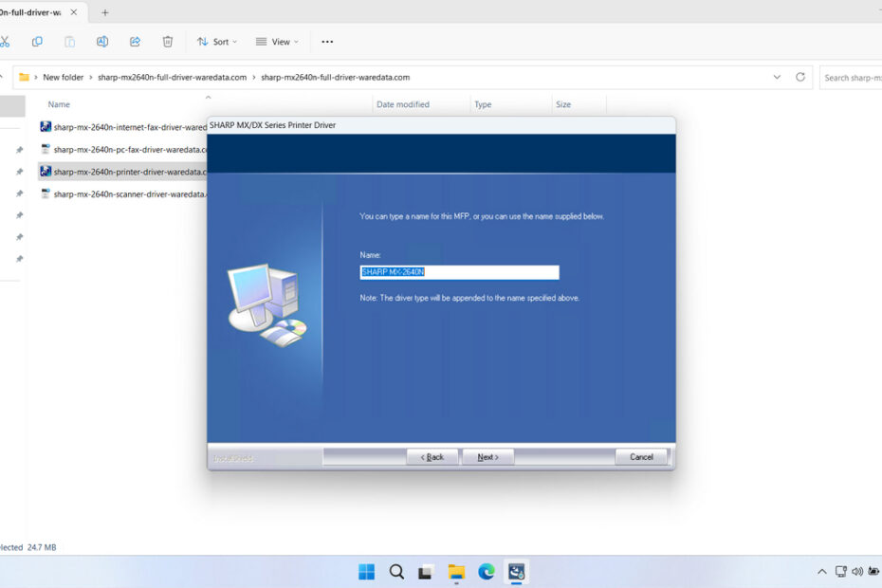The image size is (882, 588).
Task: Refresh the current folder view
Action: coord(800,77)
